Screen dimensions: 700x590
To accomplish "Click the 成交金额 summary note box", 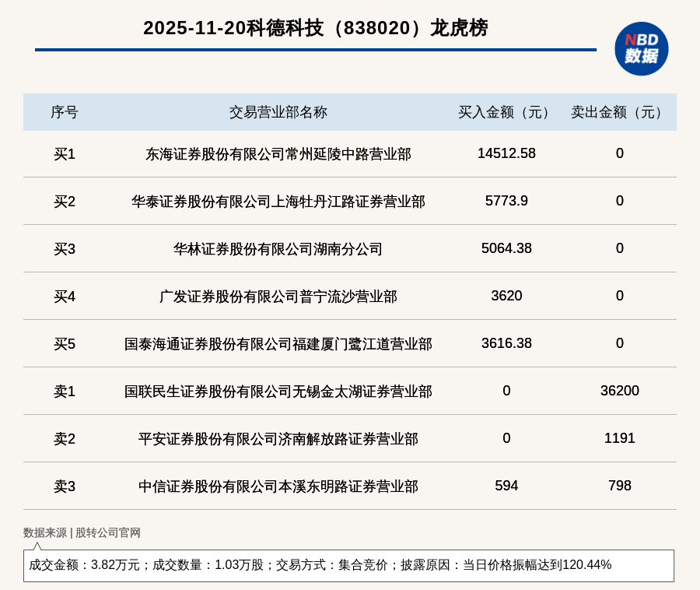I will 348,565.
